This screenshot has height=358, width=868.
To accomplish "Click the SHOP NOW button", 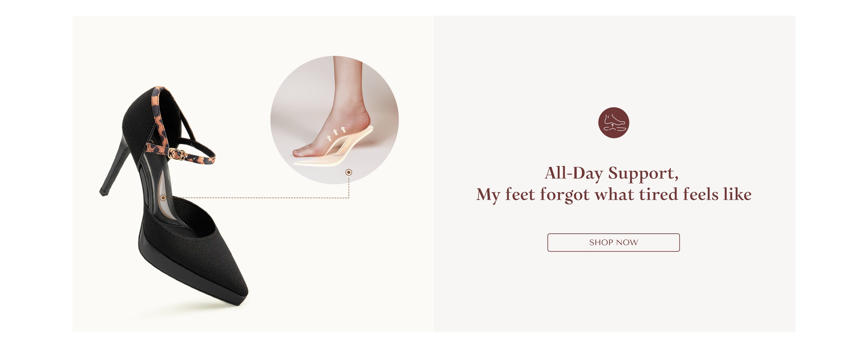I will click(x=613, y=242).
